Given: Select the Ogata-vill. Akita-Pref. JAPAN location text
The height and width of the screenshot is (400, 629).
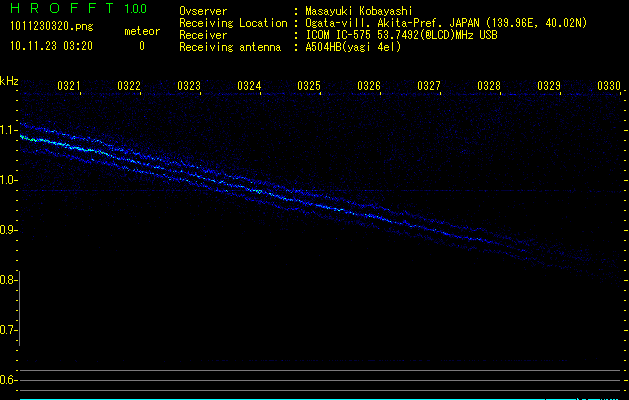Looking at the screenshot, I should point(446,23).
